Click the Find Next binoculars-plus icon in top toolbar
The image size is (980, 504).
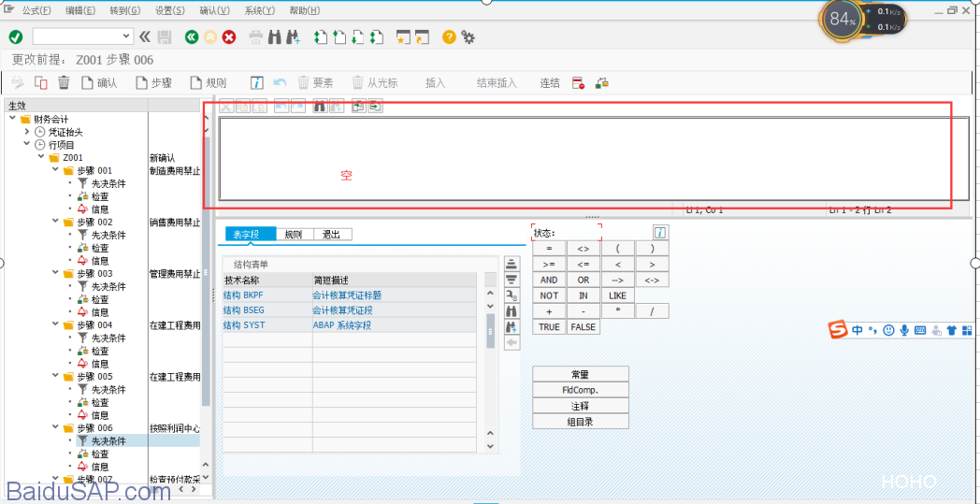pos(293,37)
